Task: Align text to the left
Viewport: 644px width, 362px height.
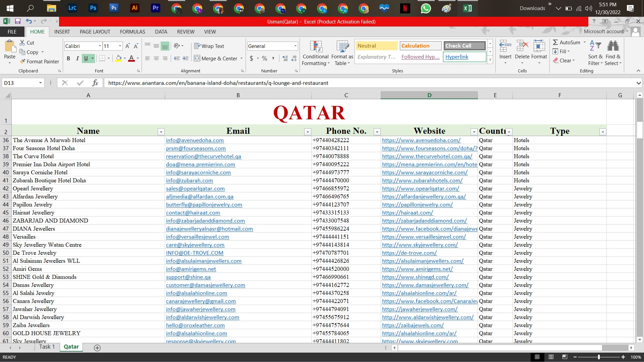Action: (148, 58)
